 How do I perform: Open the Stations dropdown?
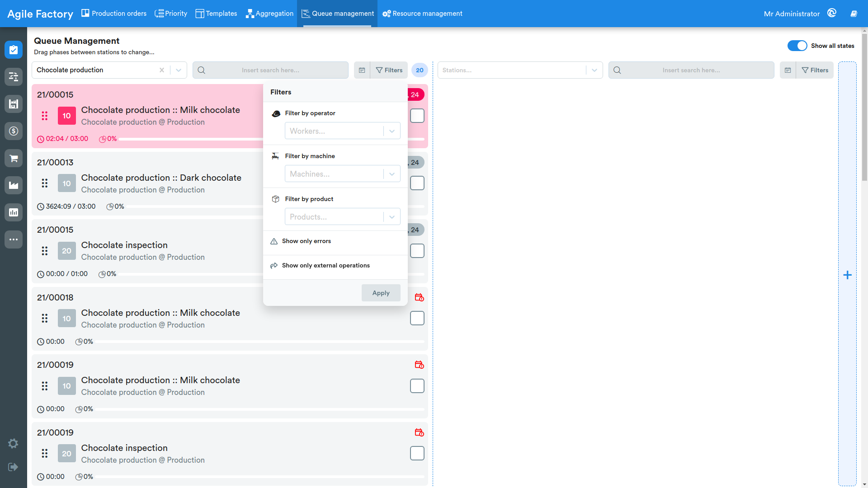520,70
